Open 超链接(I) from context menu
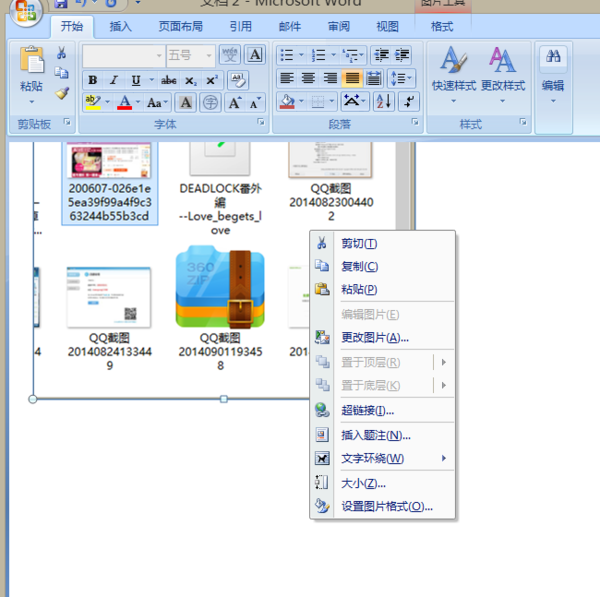Screen dimensions: 600x597 click(383, 411)
